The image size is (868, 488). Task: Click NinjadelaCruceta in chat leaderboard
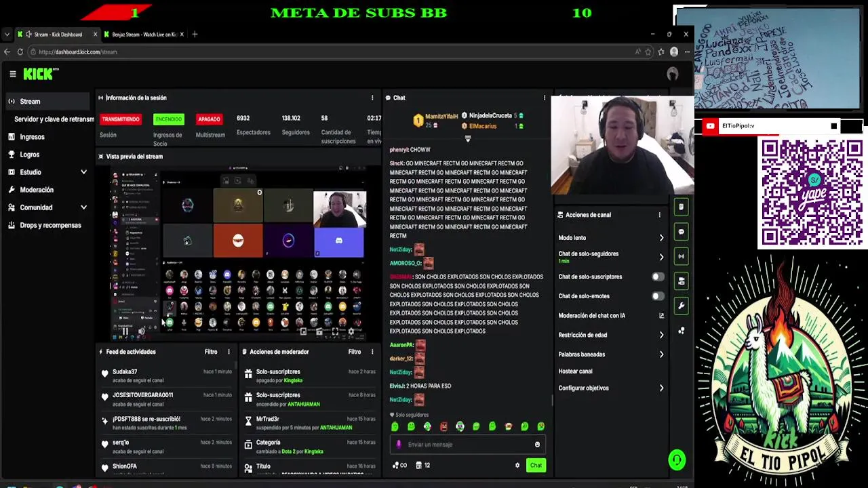(x=490, y=116)
